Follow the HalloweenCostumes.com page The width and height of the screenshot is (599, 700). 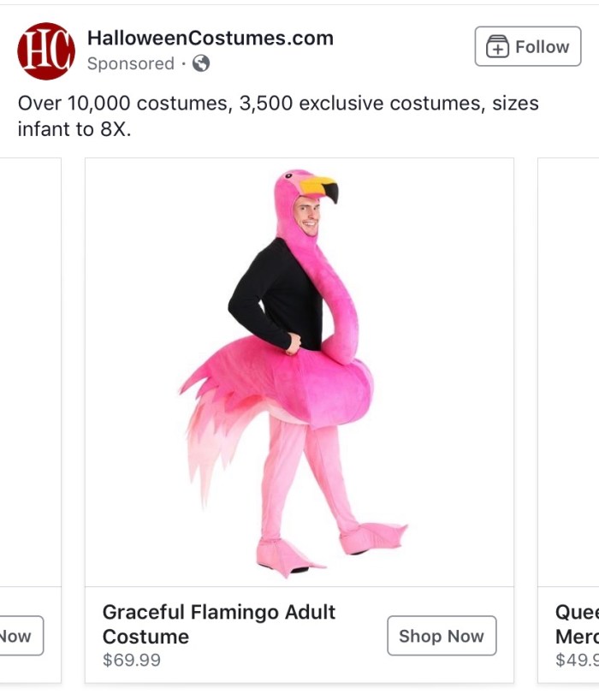[528, 46]
